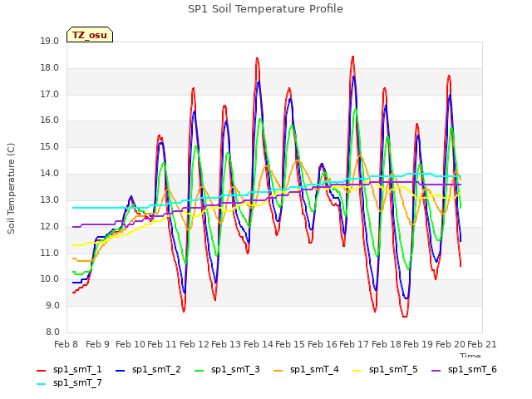Click the 10.0 y-axis tick label

click(x=50, y=279)
